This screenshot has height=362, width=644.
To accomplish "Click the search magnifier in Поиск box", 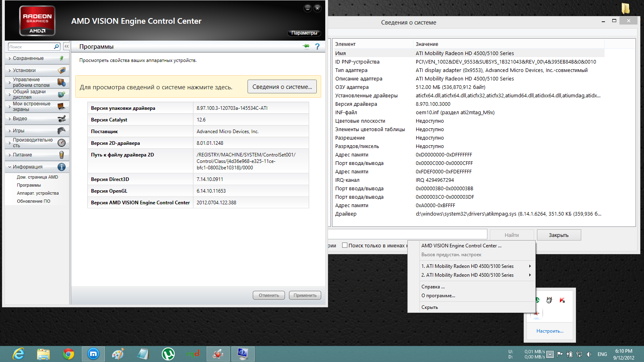I will click(56, 47).
